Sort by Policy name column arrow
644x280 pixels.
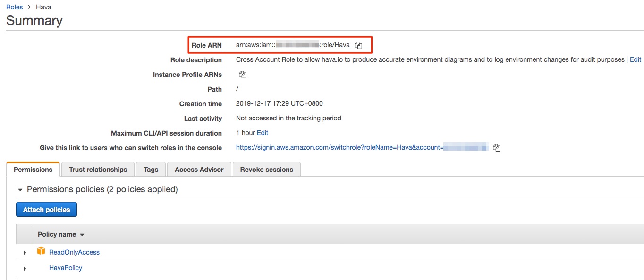pos(82,235)
